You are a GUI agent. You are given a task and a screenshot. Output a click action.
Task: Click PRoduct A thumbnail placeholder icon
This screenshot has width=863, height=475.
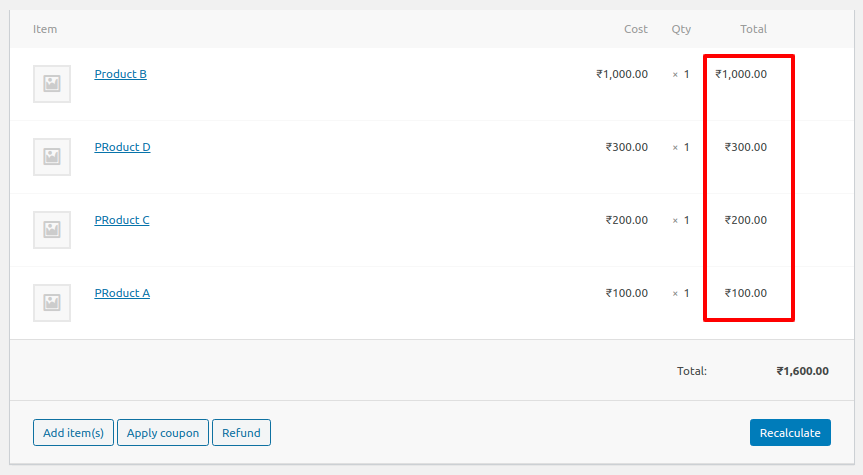point(52,303)
